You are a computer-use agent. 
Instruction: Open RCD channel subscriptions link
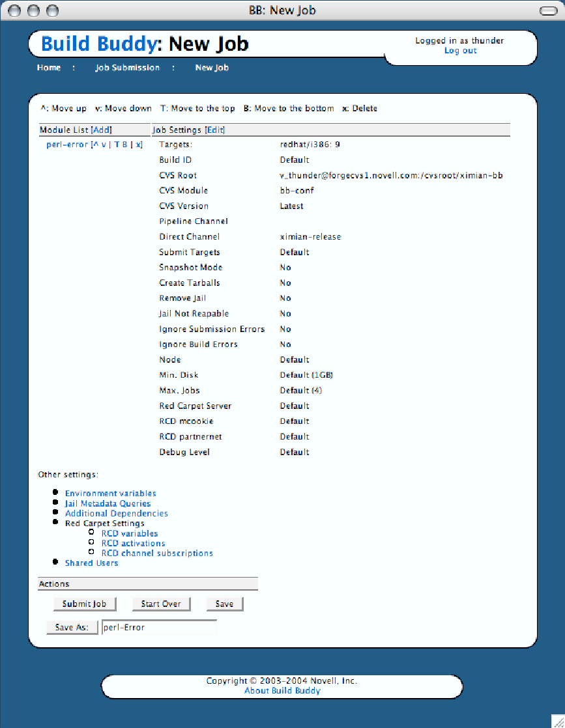[157, 553]
